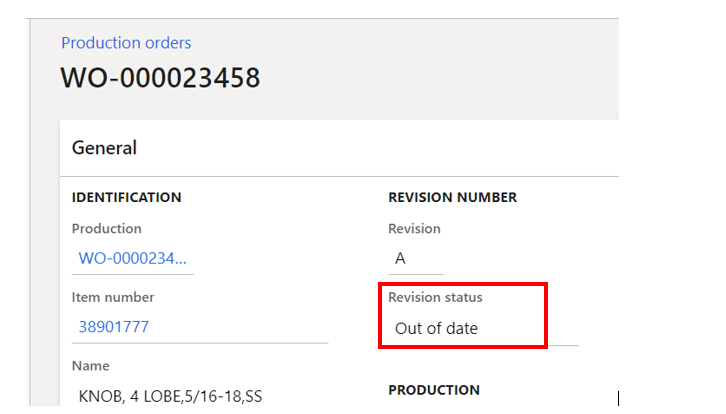Select the Out of date status field
Viewport: 726px width, 414px height.
[437, 327]
